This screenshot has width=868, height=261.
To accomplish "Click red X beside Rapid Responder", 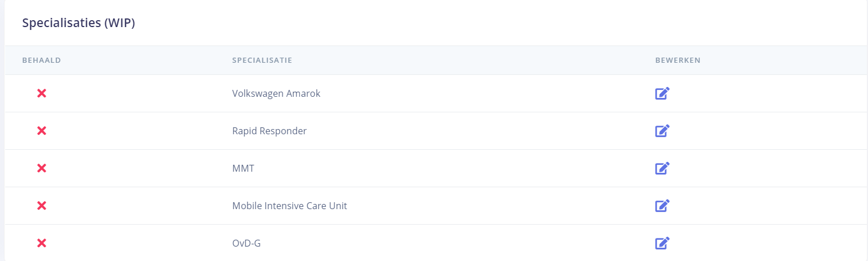I will pyautogui.click(x=41, y=131).
